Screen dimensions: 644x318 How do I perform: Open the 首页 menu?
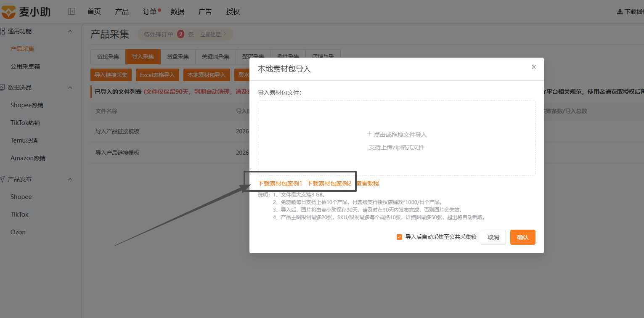pyautogui.click(x=94, y=12)
